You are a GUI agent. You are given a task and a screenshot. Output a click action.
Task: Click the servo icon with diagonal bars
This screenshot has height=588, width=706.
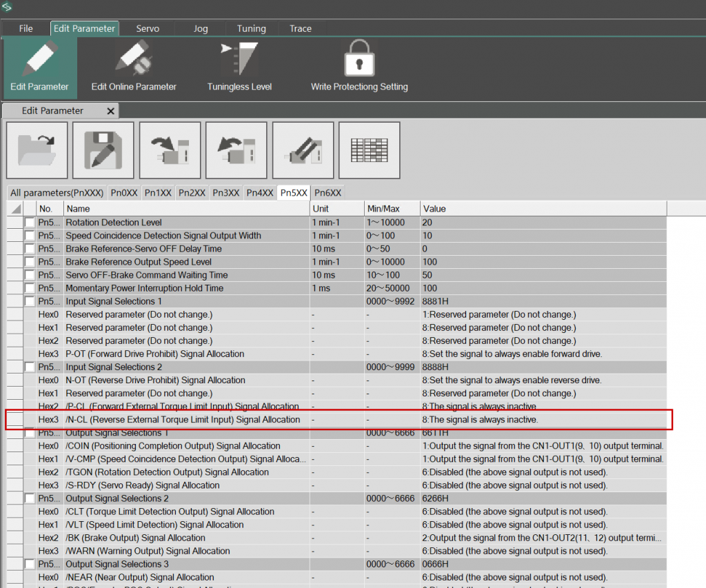(303, 150)
